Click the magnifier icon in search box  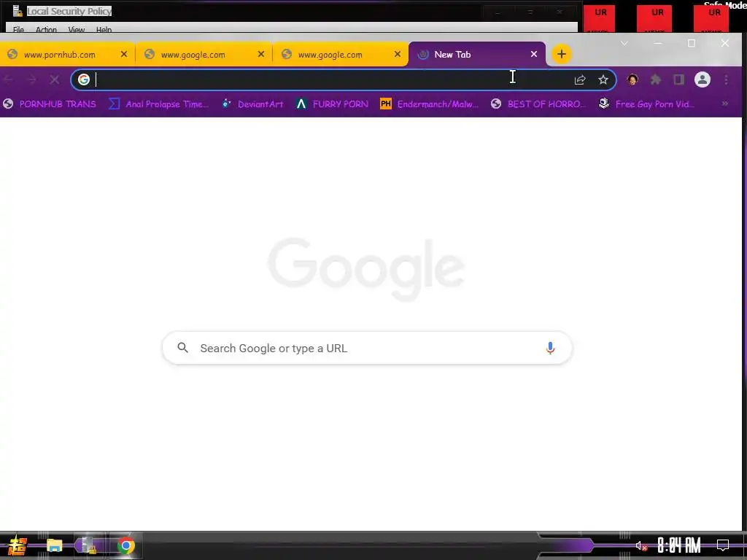click(182, 348)
